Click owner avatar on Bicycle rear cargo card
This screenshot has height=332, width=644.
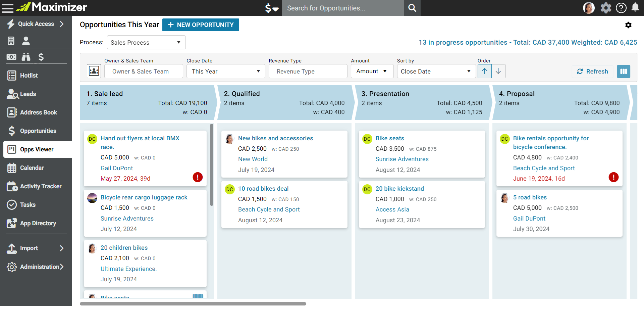coord(92,198)
